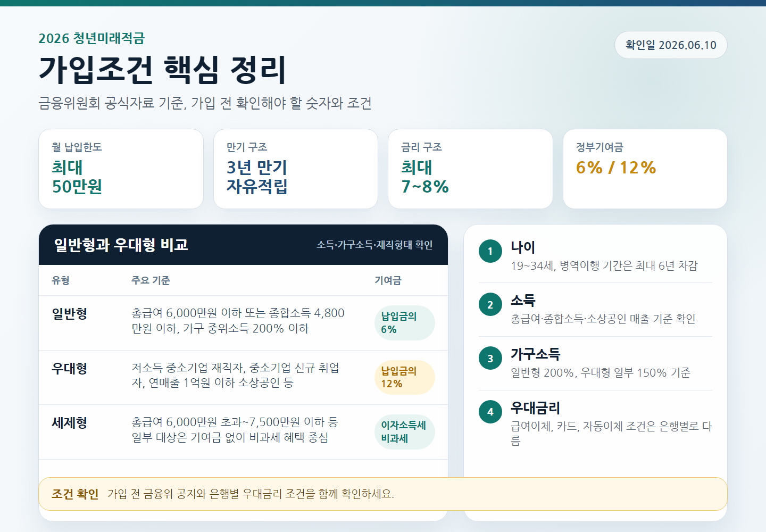Select the 일반형 row label
This screenshot has width=766, height=532.
[70, 314]
